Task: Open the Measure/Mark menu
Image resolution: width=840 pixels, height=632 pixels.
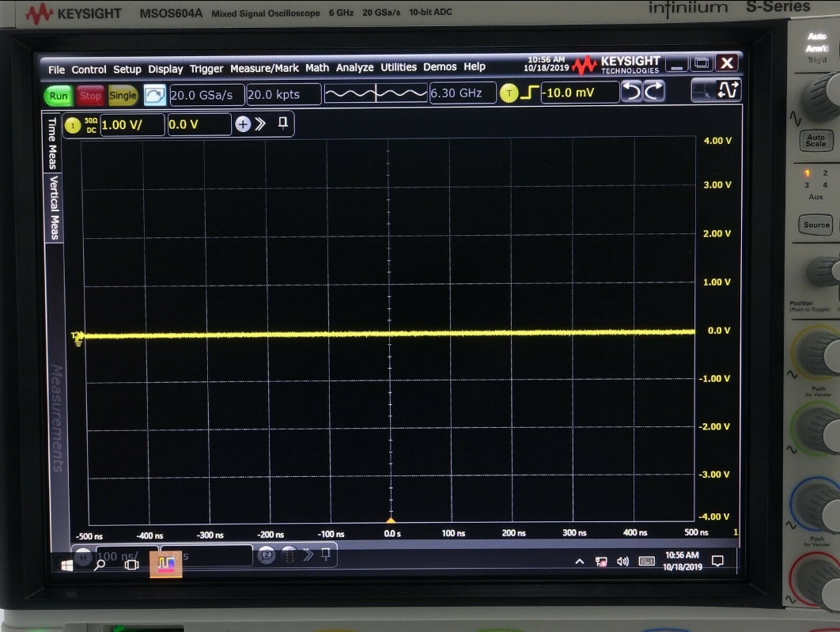Action: (264, 69)
